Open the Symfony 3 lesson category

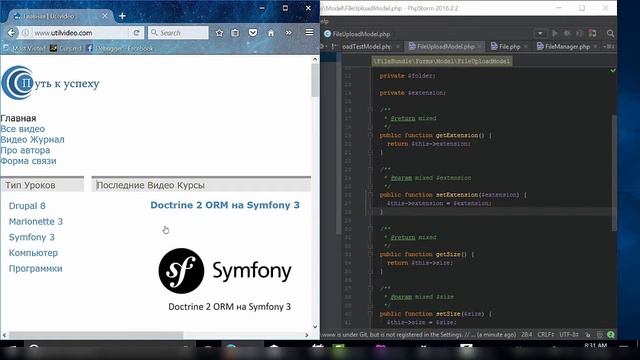[31, 237]
